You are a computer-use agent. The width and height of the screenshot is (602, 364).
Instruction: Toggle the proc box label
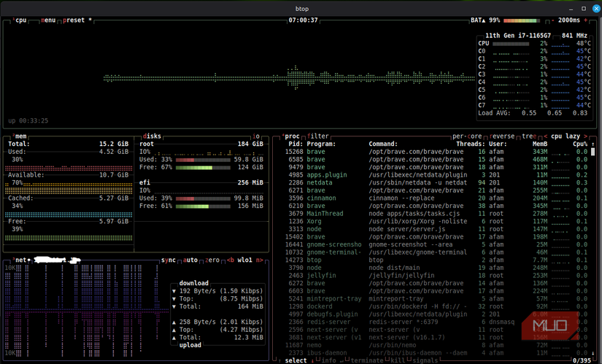[x=290, y=136]
